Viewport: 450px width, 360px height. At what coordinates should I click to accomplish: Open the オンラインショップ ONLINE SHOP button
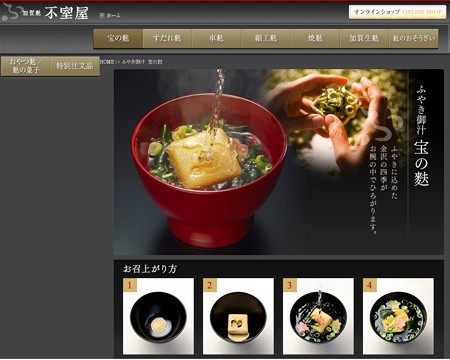coord(397,12)
